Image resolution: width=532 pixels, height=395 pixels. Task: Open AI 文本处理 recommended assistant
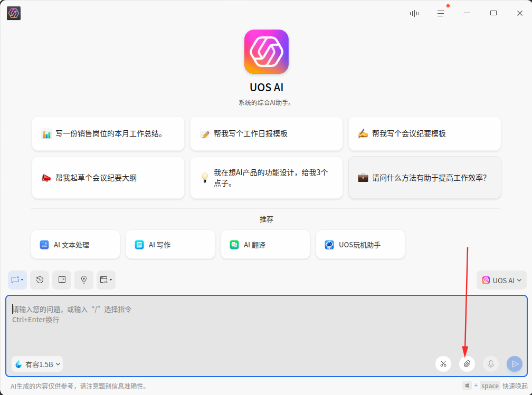point(75,245)
